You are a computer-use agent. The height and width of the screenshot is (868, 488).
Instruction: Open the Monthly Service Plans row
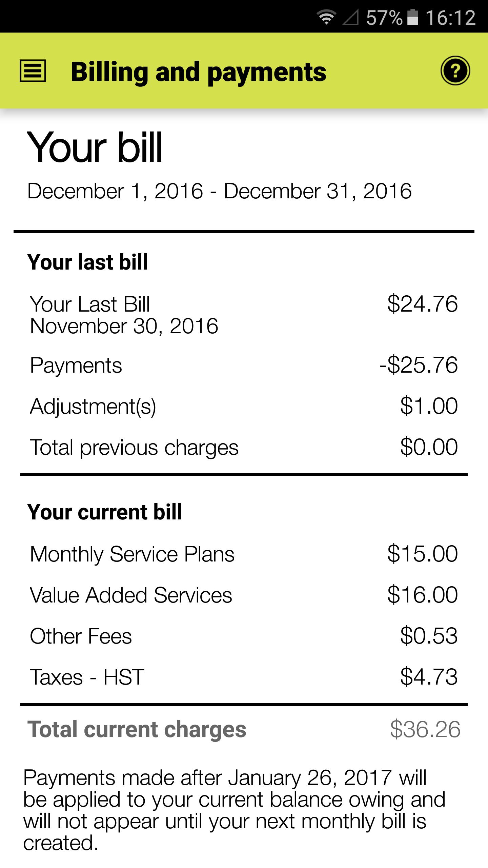(244, 554)
